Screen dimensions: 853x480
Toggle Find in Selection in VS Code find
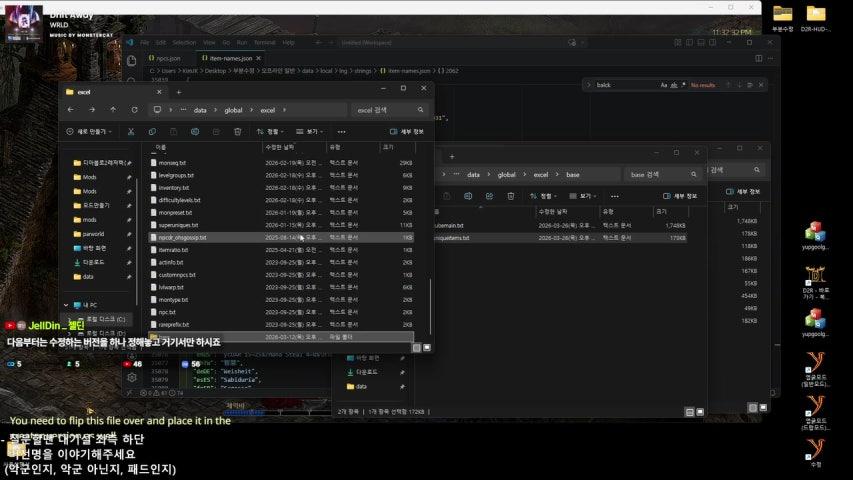(x=750, y=85)
